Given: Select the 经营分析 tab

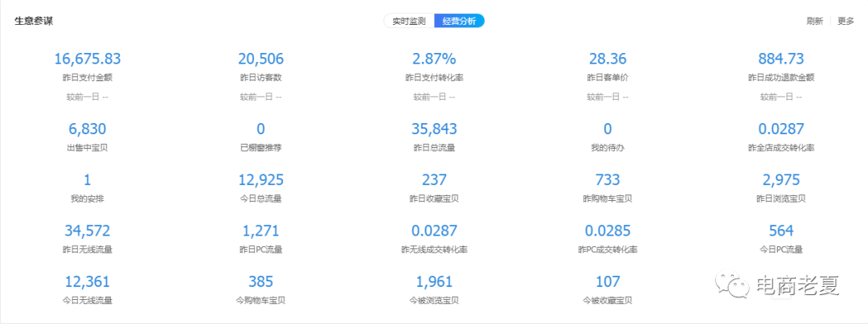Looking at the screenshot, I should (x=460, y=21).
